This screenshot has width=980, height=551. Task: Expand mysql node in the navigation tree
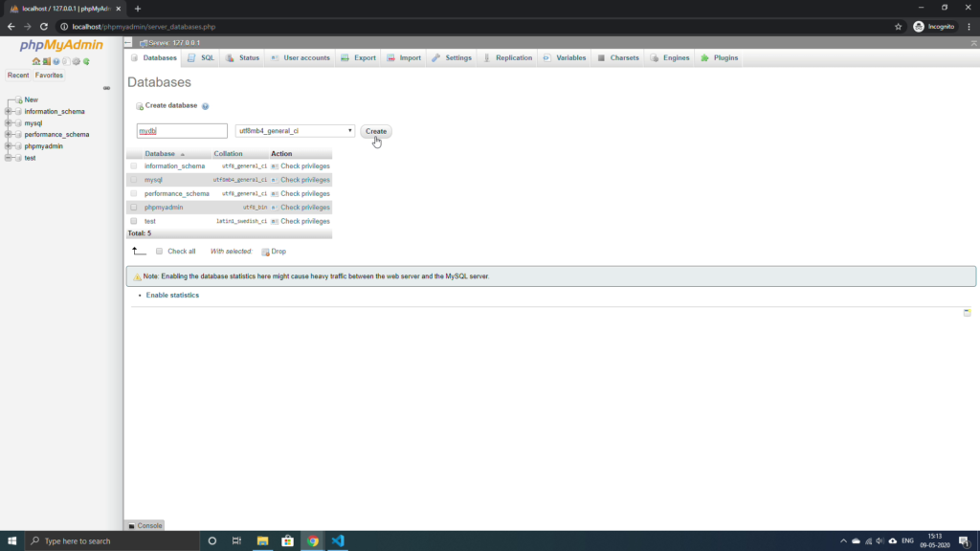point(8,123)
